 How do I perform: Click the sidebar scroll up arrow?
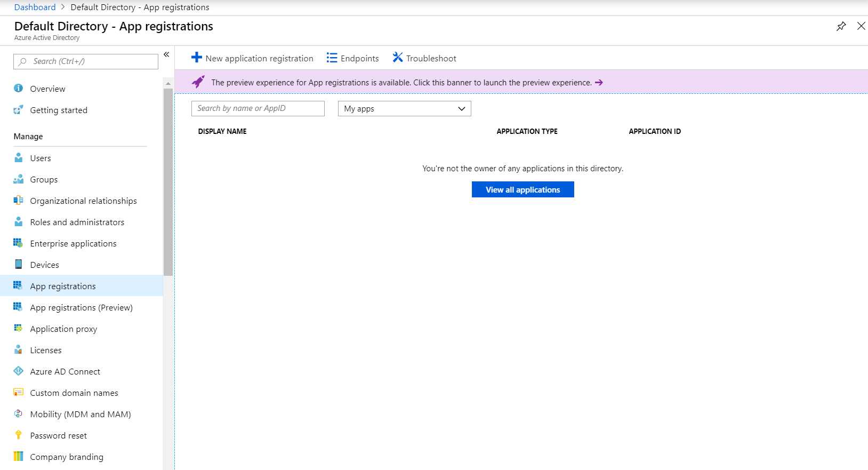(x=168, y=83)
